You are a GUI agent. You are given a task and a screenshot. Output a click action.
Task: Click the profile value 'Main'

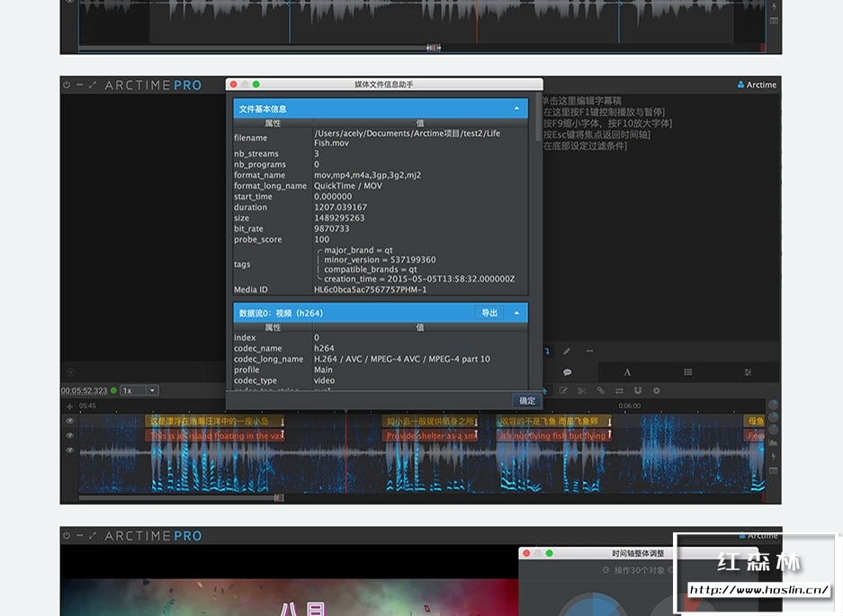point(323,370)
